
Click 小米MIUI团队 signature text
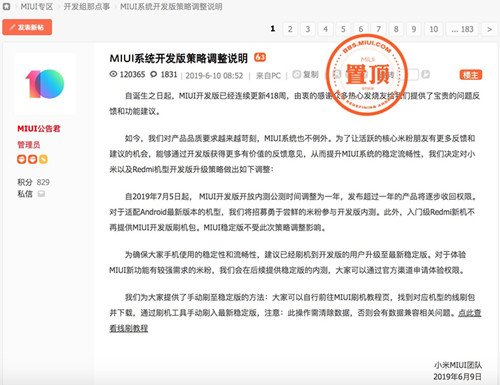(458, 365)
